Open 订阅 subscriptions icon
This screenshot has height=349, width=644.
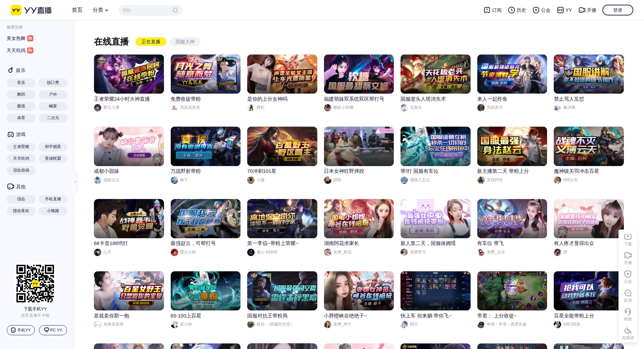pyautogui.click(x=487, y=10)
